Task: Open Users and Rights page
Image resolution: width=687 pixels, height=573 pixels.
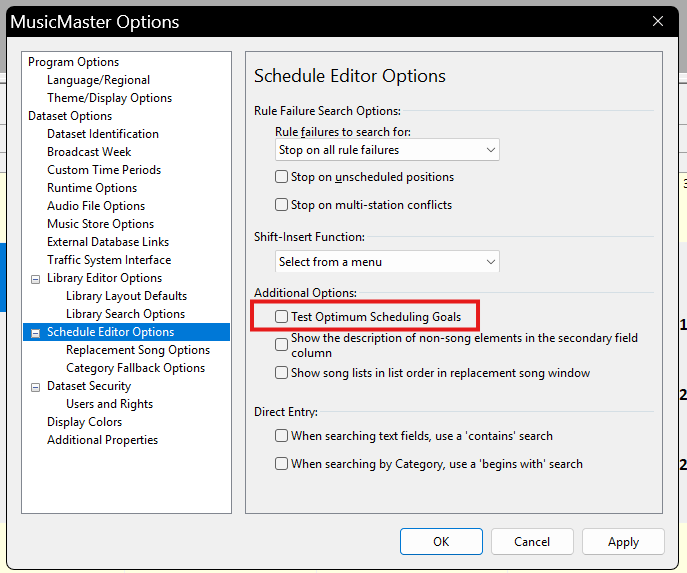Action: 110,403
